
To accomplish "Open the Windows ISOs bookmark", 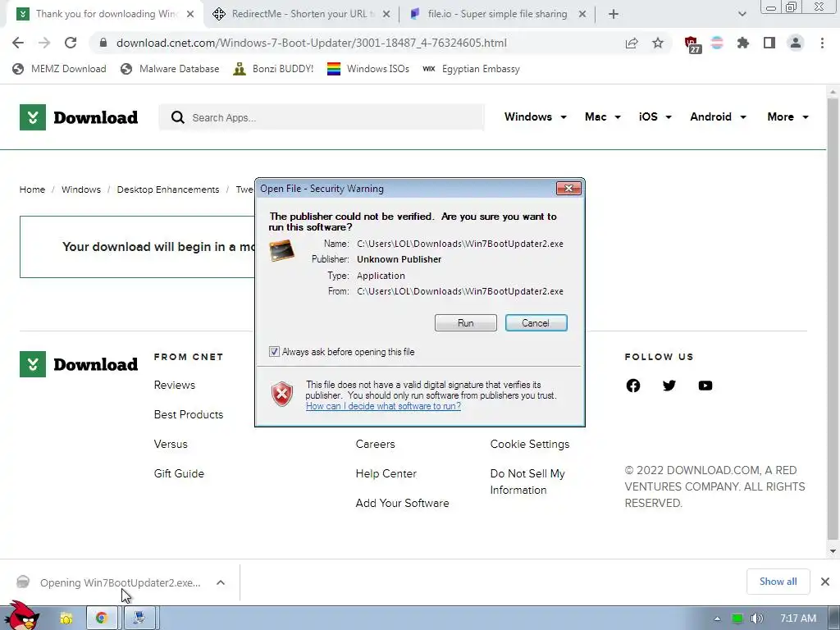I will (368, 69).
